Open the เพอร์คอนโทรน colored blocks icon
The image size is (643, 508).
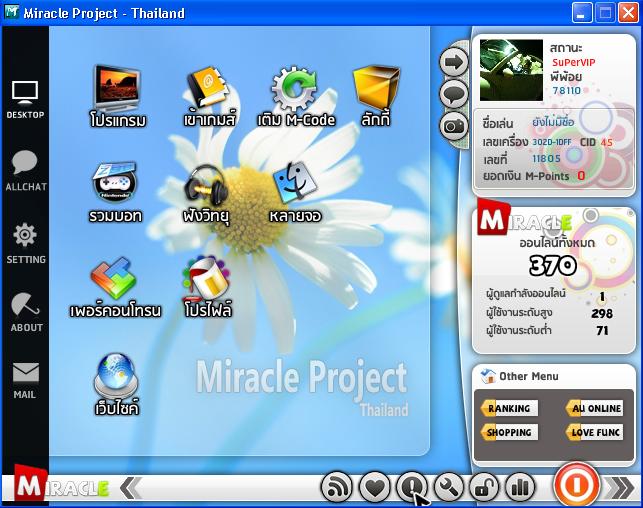click(115, 288)
